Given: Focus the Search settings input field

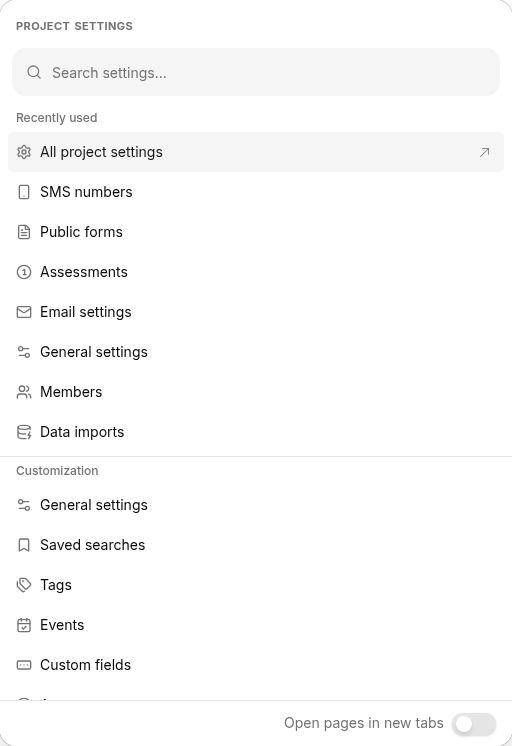Looking at the screenshot, I should click(x=256, y=72).
